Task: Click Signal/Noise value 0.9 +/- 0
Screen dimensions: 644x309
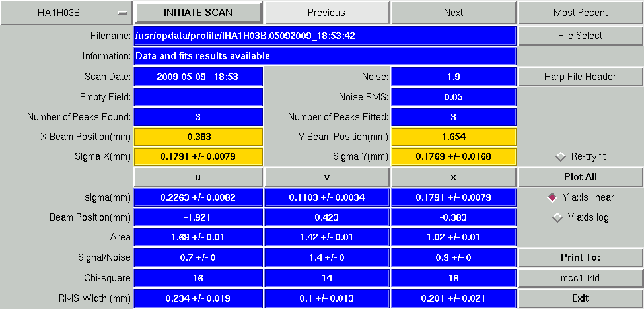Action: [x=453, y=257]
